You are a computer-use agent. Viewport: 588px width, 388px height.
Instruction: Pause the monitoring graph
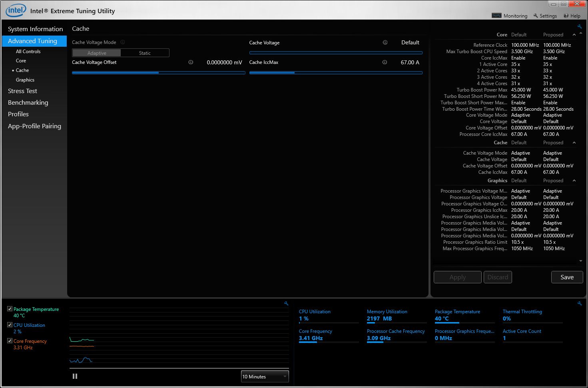(x=75, y=376)
